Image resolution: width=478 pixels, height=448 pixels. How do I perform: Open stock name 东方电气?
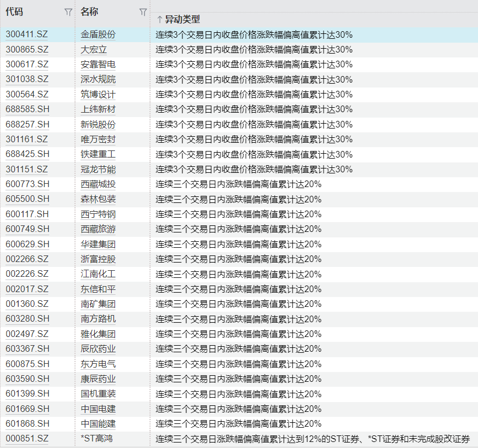click(98, 364)
